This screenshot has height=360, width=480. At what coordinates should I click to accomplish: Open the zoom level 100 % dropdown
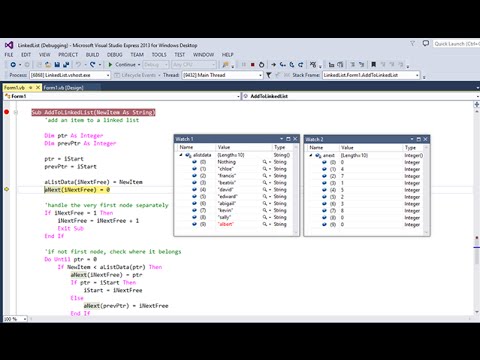coord(15,319)
